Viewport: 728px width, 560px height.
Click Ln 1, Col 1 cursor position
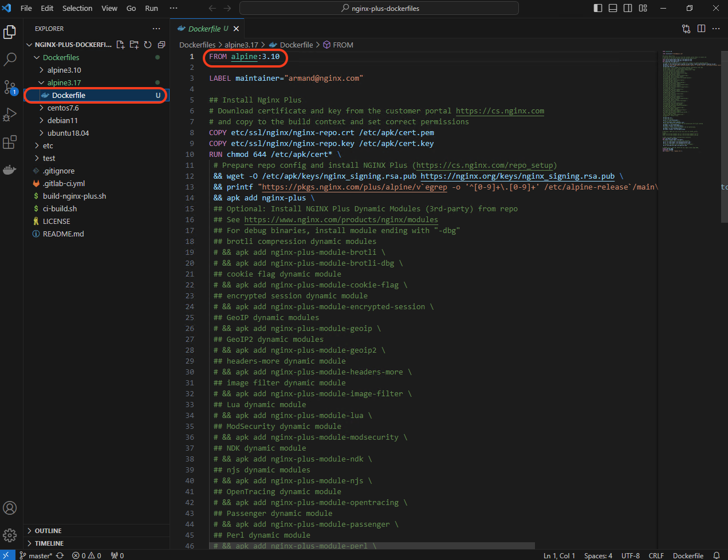[x=559, y=555]
